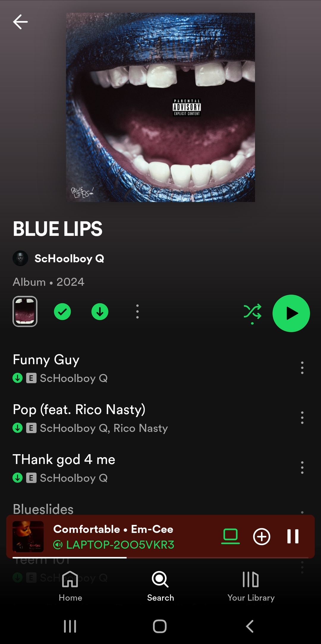
Task: Toggle shuffle for BLUE LIPS album
Action: 252,312
